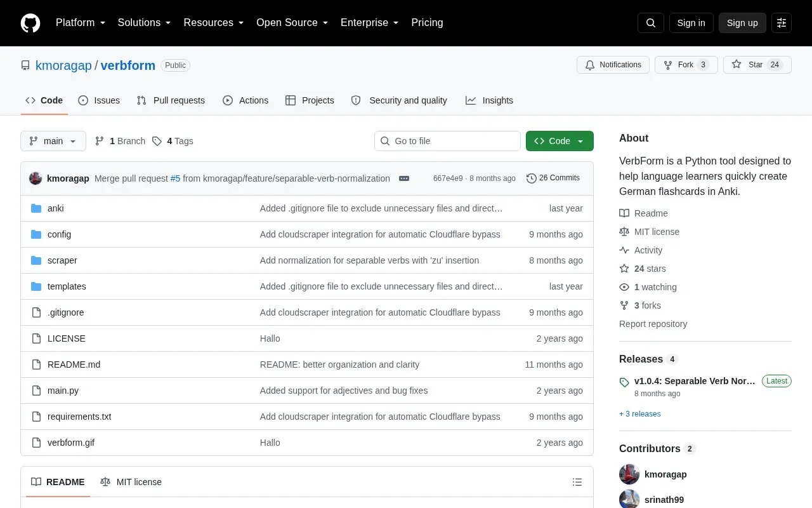Image resolution: width=812 pixels, height=508 pixels.
Task: Click the Readme book icon in About
Action: 624,213
